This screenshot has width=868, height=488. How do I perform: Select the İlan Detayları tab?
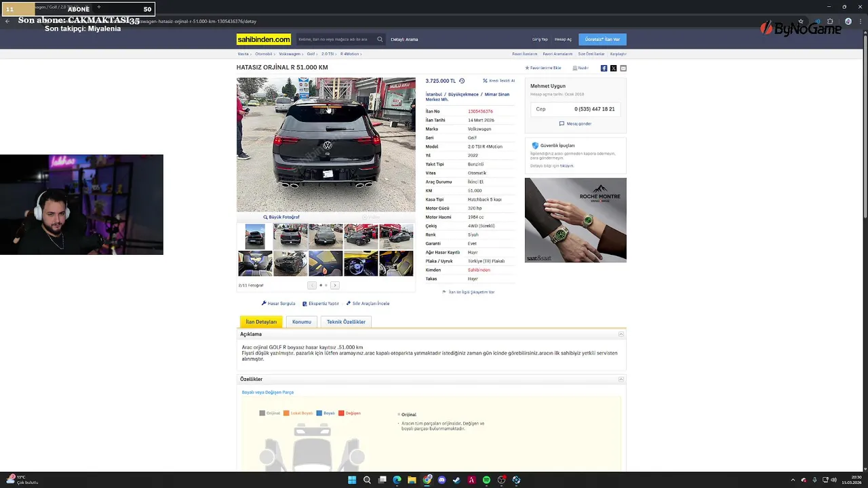(261, 322)
